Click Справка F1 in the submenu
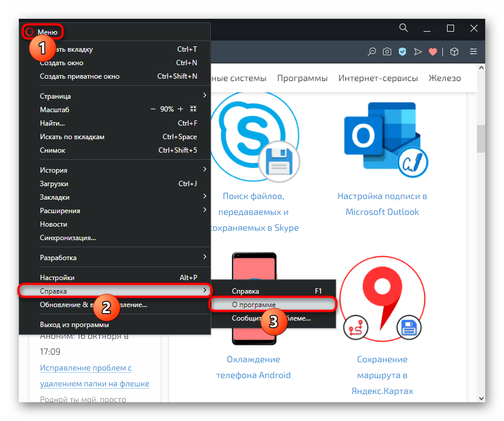The height and width of the screenshot is (421, 504). (273, 291)
